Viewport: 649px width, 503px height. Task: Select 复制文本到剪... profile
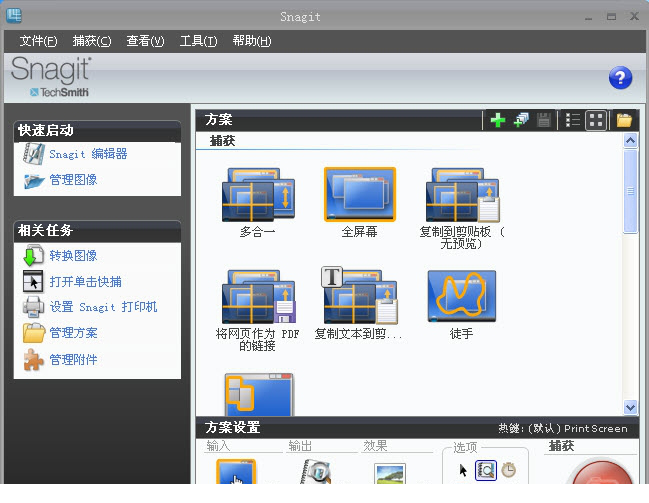[358, 305]
